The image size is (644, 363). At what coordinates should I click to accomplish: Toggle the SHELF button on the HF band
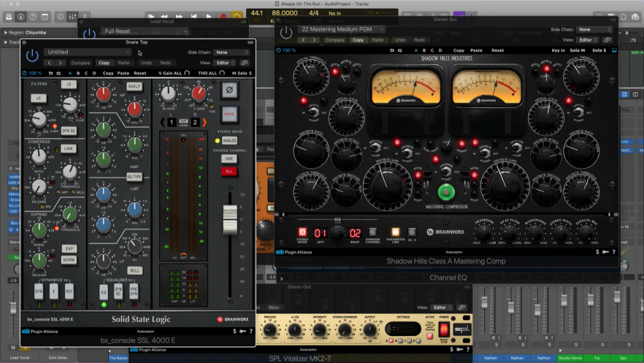135,86
